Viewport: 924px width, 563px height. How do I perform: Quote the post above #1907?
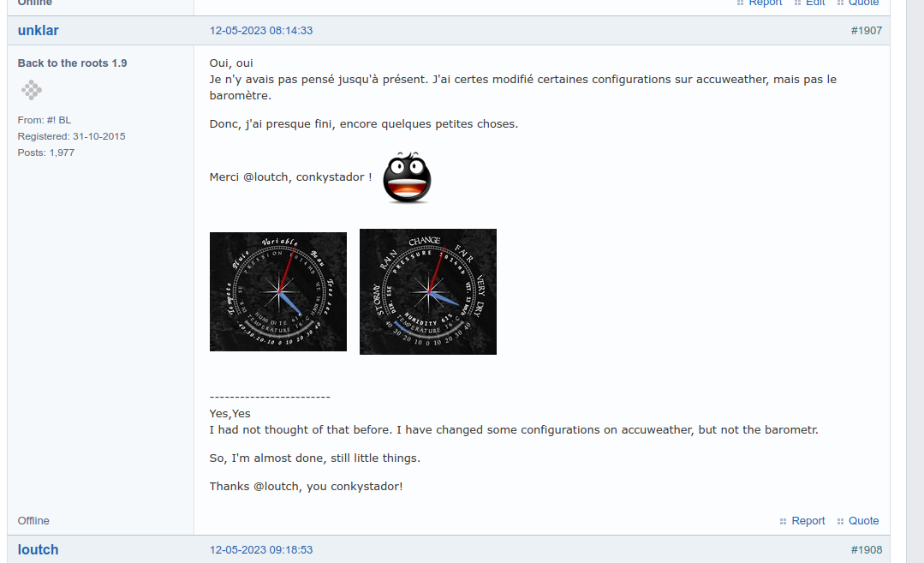863,3
